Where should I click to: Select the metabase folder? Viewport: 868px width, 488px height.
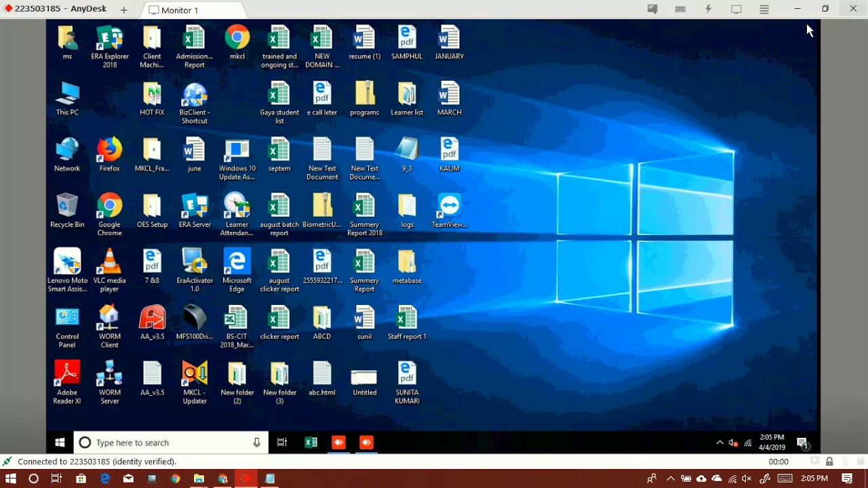coord(407,267)
